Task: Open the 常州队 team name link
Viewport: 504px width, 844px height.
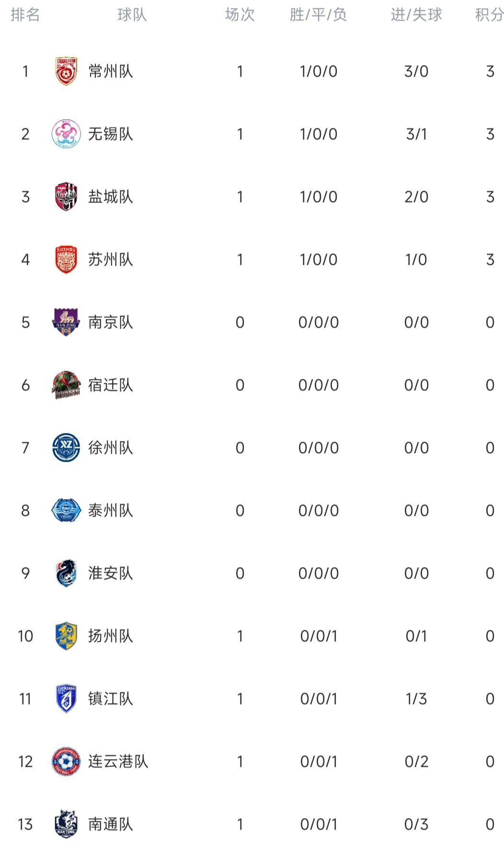Action: click(x=111, y=72)
